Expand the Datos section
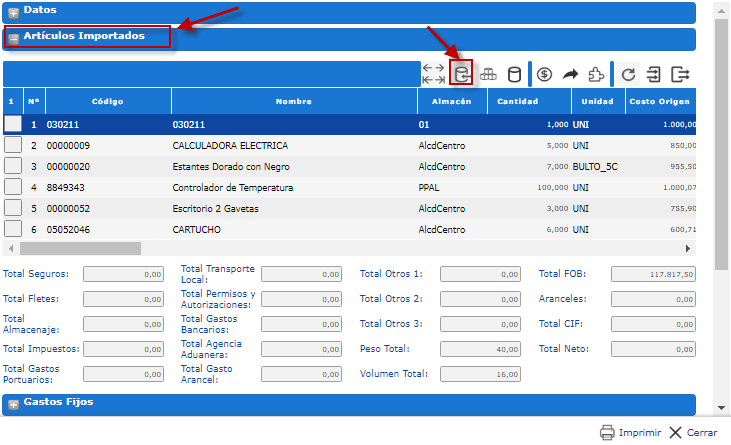The image size is (731, 445). [14, 12]
